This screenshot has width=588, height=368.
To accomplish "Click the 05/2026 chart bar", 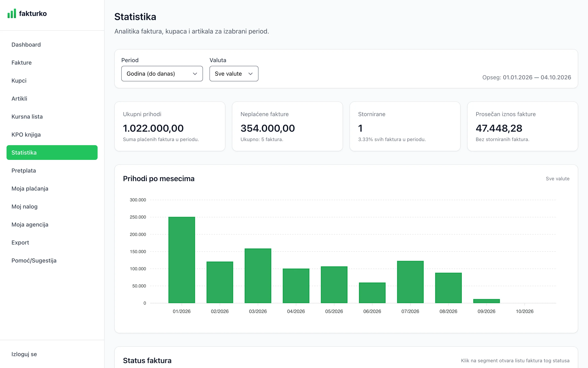I will [334, 285].
